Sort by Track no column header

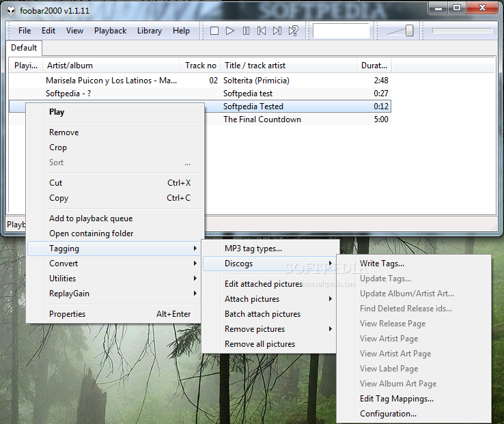pos(200,66)
